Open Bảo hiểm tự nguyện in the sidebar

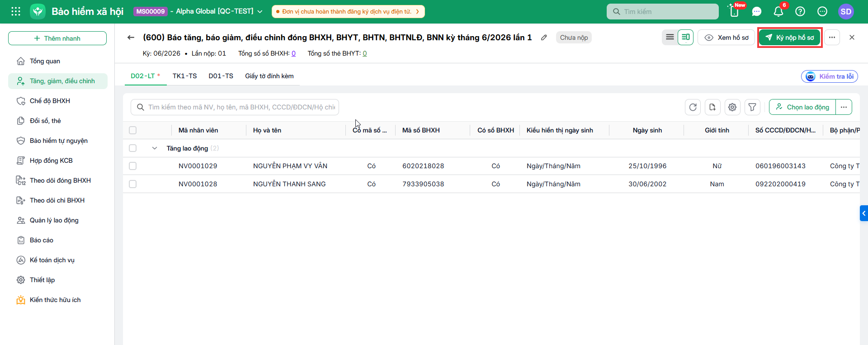58,141
